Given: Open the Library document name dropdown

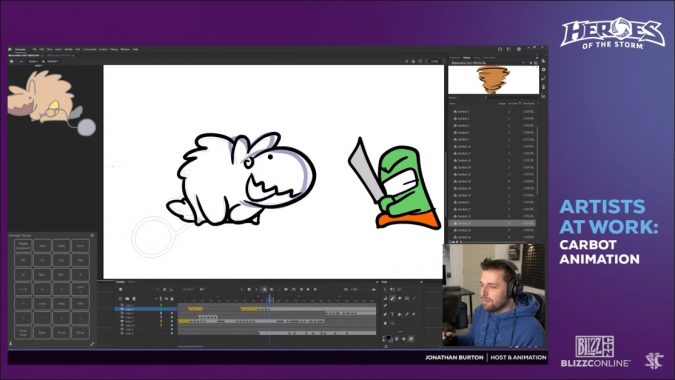Looking at the screenshot, I should pos(523,63).
